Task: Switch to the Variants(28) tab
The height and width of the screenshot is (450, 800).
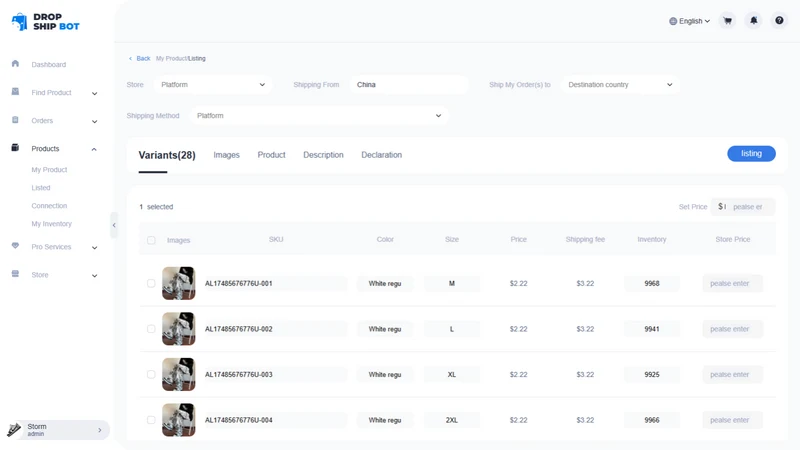Action: pyautogui.click(x=167, y=155)
